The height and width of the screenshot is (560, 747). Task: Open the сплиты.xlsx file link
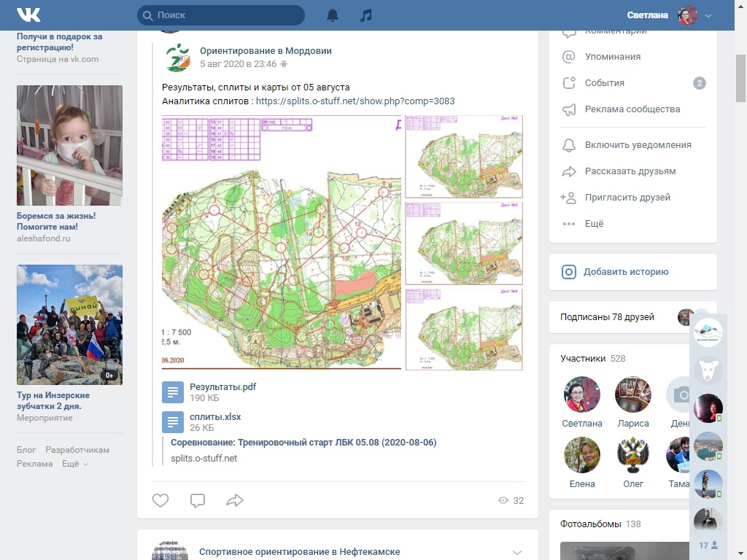coord(215,417)
